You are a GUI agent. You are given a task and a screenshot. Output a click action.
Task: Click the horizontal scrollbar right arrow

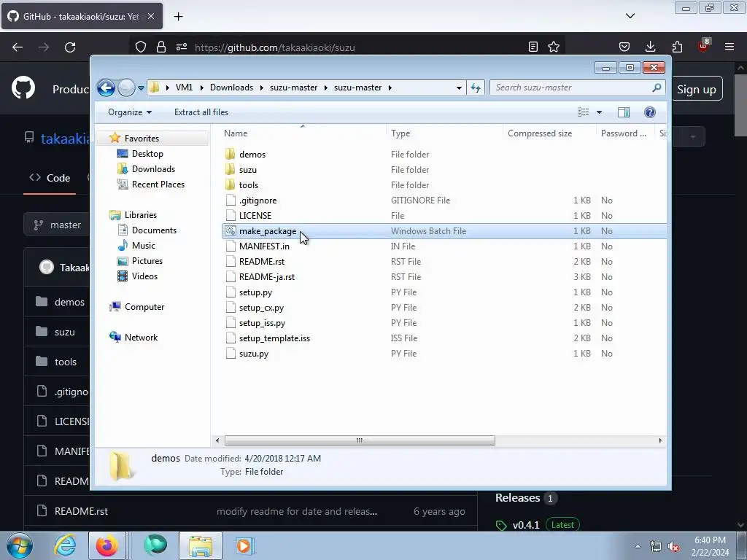click(660, 440)
